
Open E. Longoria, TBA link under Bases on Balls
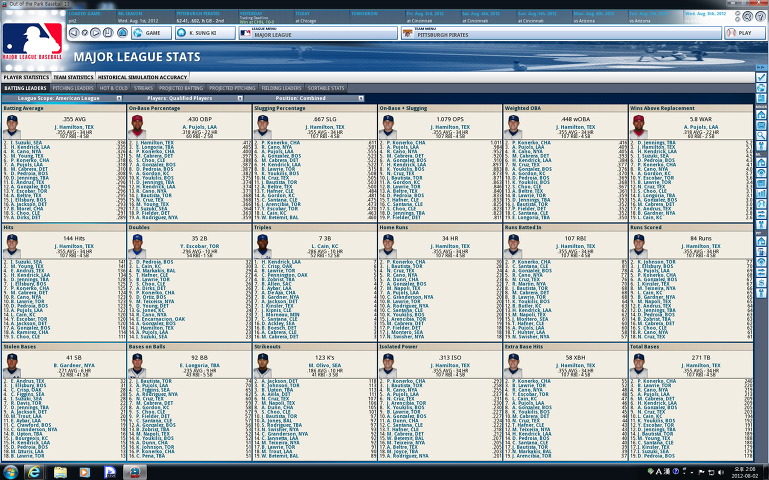pos(199,365)
